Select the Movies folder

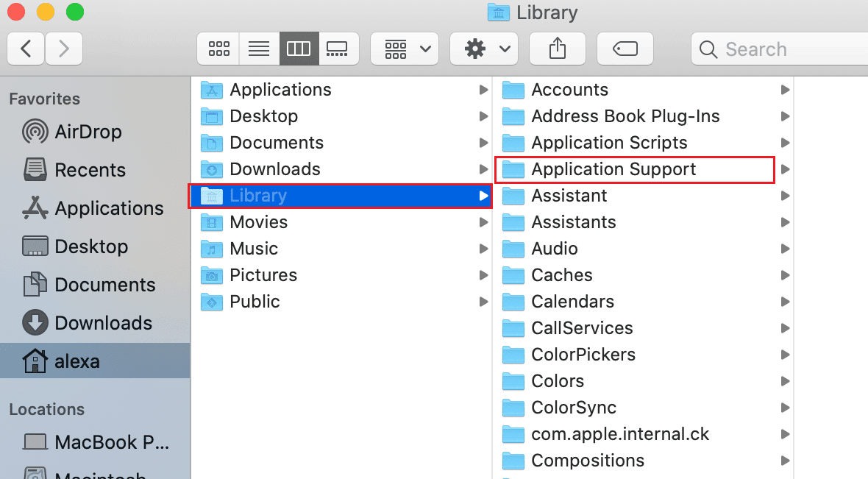coord(341,222)
